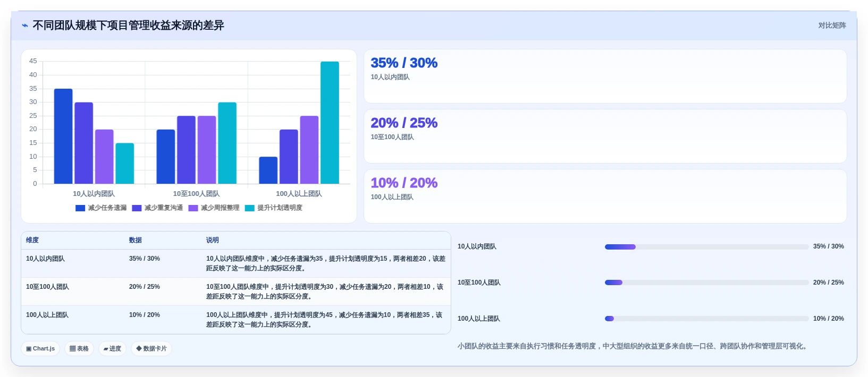868x377 pixels.
Task: Click the 10人以内团队 progress bar
Action: (706, 247)
